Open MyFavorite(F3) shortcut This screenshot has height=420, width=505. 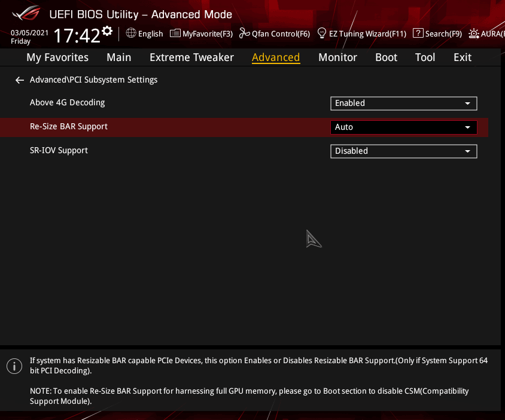208,34
